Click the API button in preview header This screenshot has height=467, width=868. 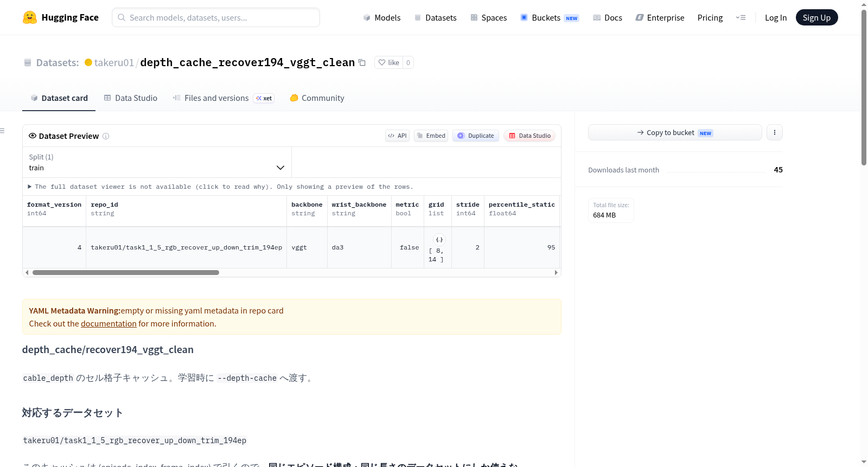tap(397, 136)
